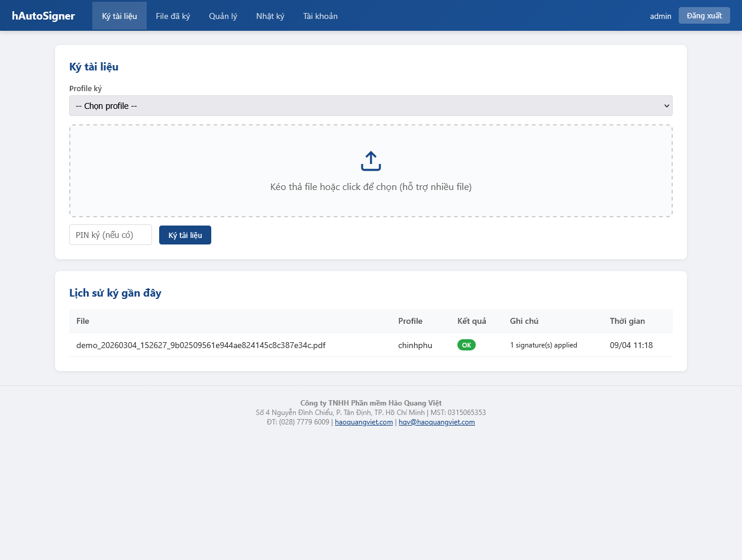Click the file drop zone text
The image size is (742, 560).
[x=371, y=186]
